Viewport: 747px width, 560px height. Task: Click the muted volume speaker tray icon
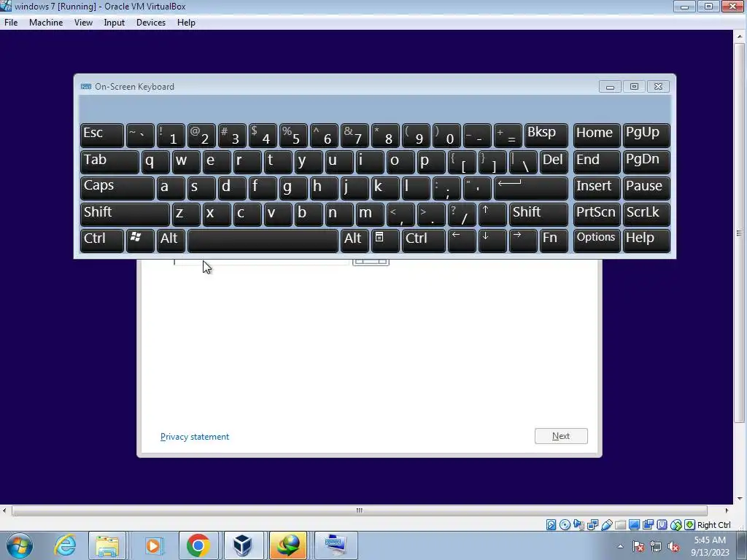click(x=673, y=546)
